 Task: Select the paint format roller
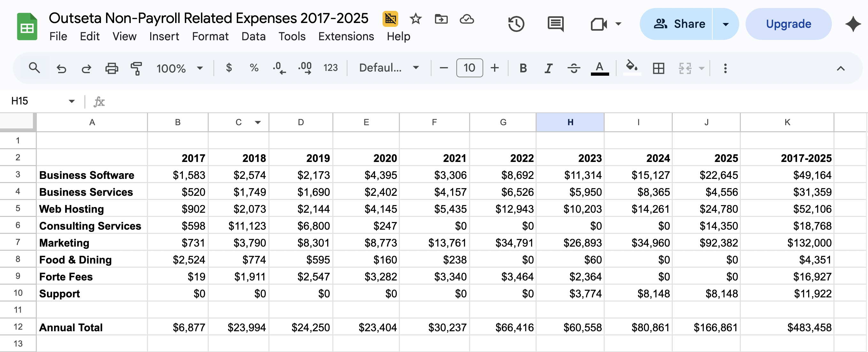(136, 68)
